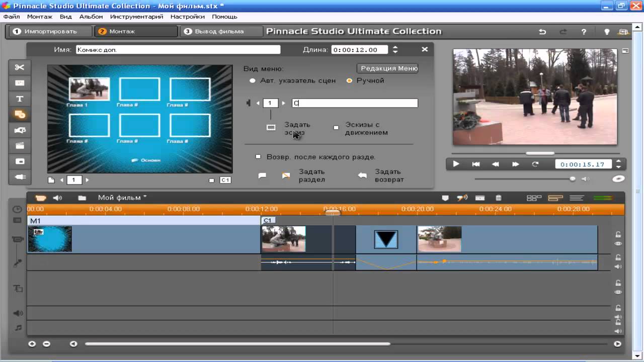Viewport: 644px width, 362px height.
Task: Open the Настройки menu
Action: pyautogui.click(x=188, y=17)
